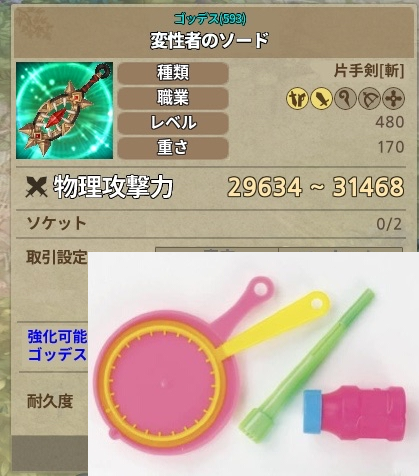Click the レベル label
Image resolution: width=419 pixels, height=476 pixels.
click(x=173, y=122)
